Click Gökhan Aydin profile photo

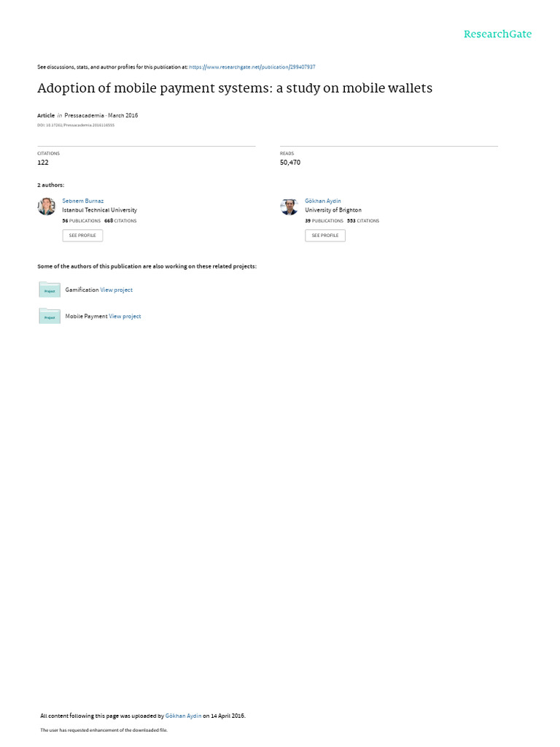click(x=289, y=206)
